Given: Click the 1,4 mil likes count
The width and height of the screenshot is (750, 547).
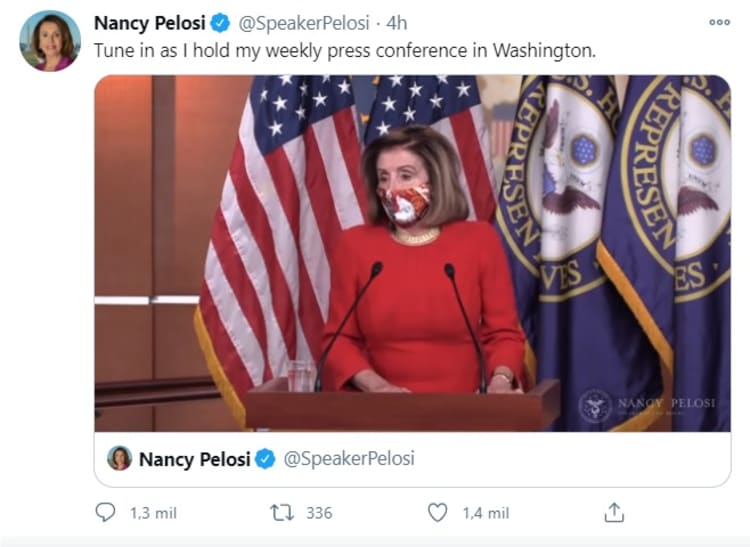Looking at the screenshot, I should tap(485, 513).
